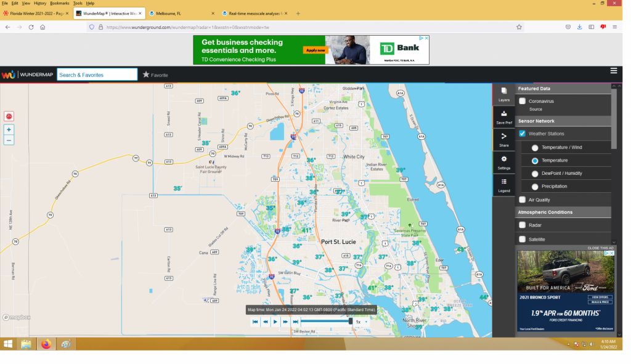Open the 1x playback speed dropdown
Image resolution: width=631 pixels, height=364 pixels.
(361, 322)
